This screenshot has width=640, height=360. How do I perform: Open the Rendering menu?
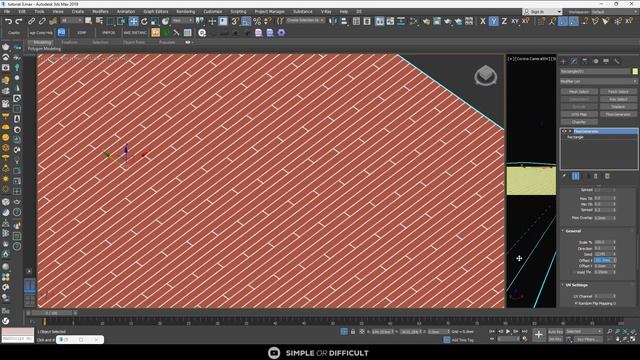pos(186,12)
